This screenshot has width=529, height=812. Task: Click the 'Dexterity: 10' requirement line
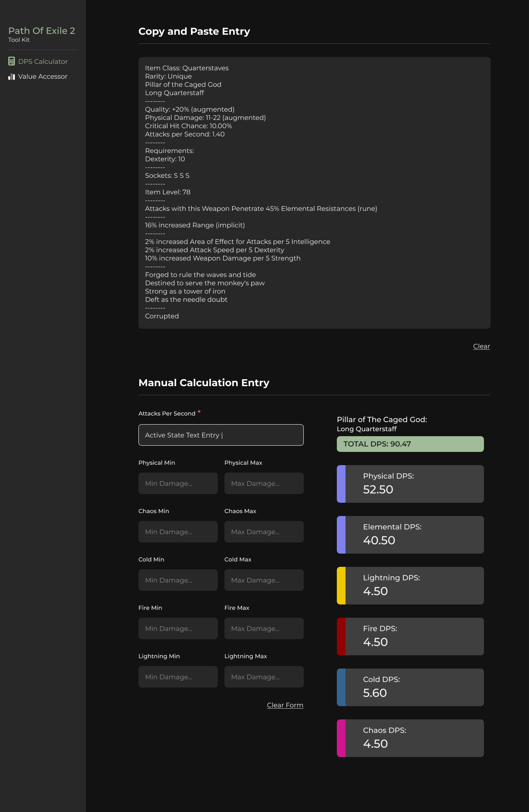pos(165,159)
